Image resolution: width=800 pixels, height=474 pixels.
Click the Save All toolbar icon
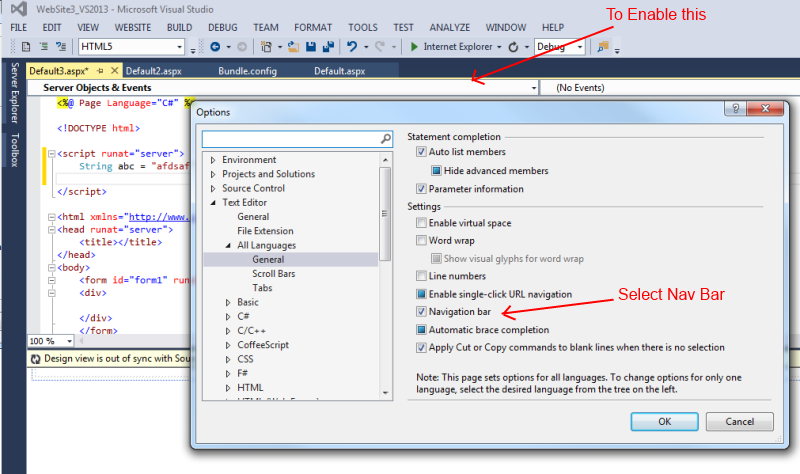coord(327,47)
